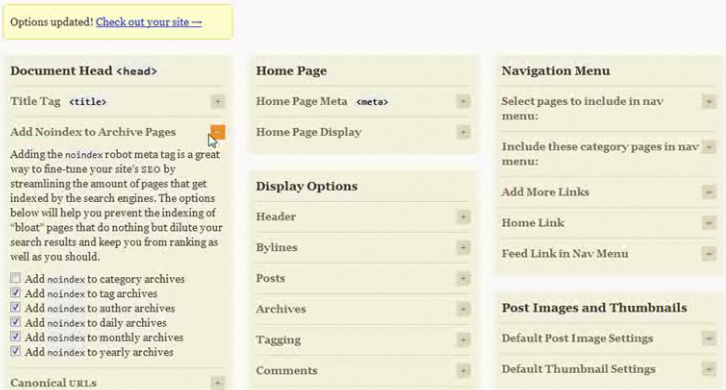Image resolution: width=726 pixels, height=390 pixels.
Task: Expand the Home Link option
Action: tap(709, 223)
